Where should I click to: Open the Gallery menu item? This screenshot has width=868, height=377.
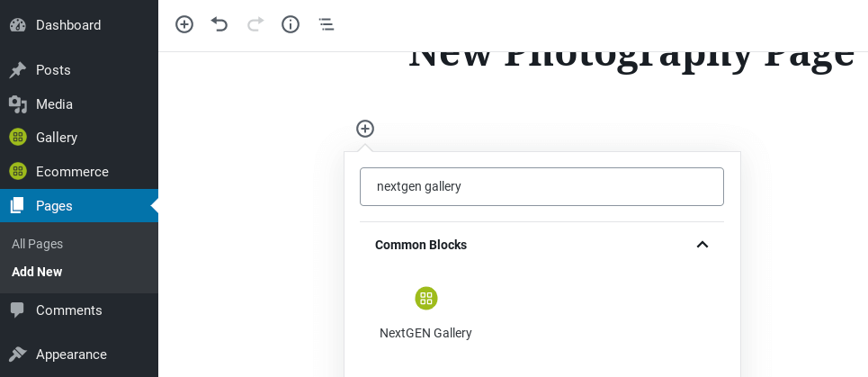click(x=79, y=138)
